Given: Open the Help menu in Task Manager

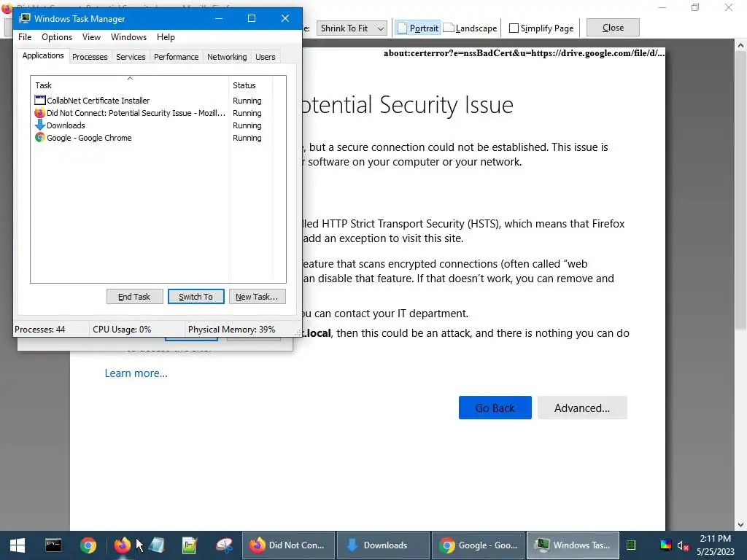Looking at the screenshot, I should point(166,37).
